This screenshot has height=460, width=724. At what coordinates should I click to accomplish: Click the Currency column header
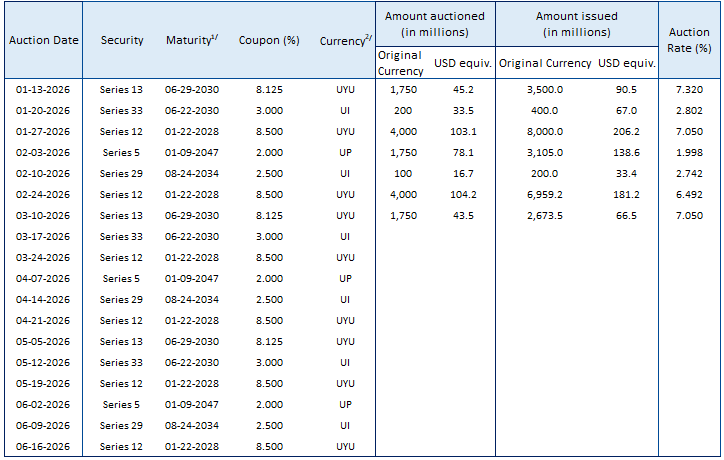point(345,40)
